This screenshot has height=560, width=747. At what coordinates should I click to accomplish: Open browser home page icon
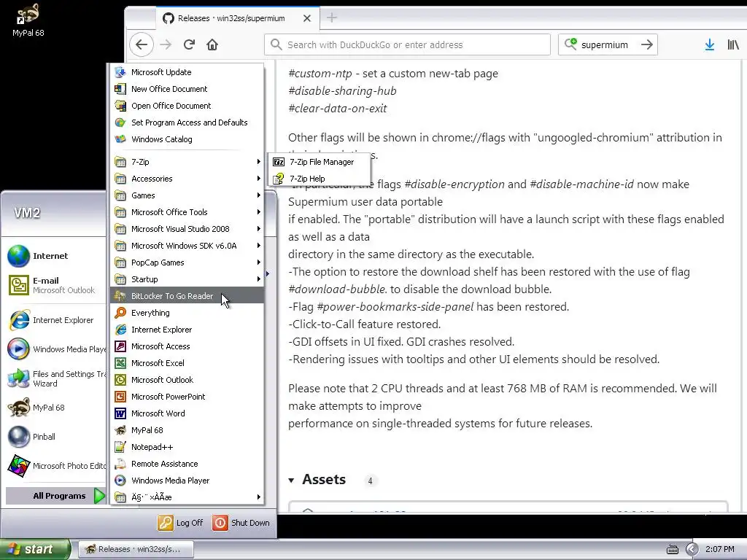[212, 44]
